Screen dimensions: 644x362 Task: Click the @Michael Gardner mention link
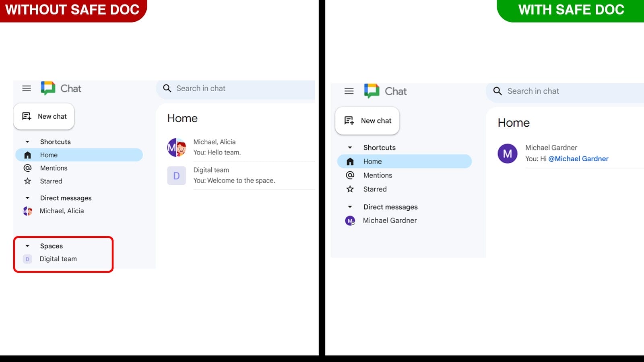578,158
